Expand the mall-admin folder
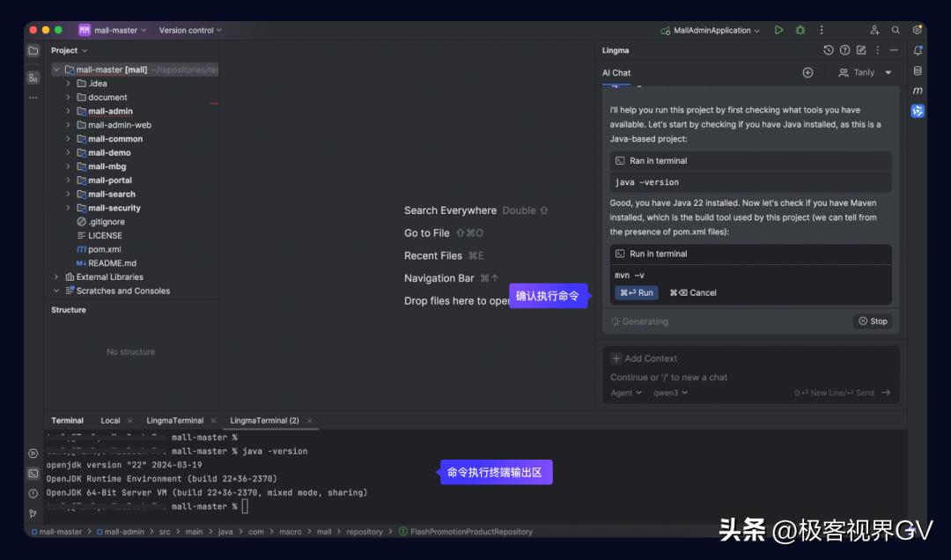Viewport: 951px width, 560px height. 70,110
